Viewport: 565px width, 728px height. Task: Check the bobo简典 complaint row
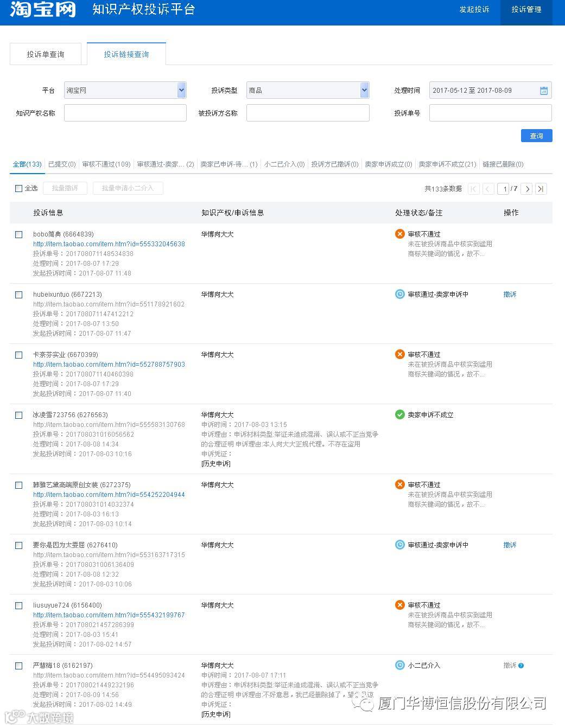(18, 234)
